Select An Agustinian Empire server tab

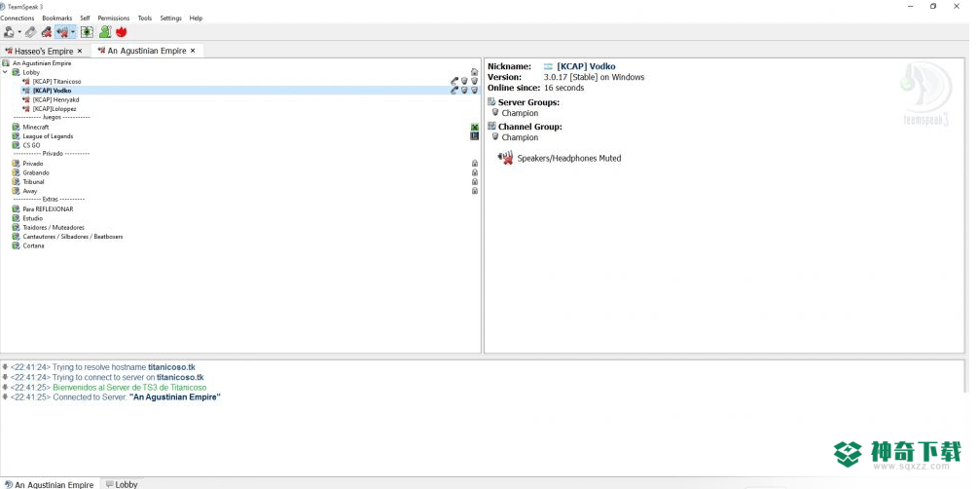tap(146, 51)
